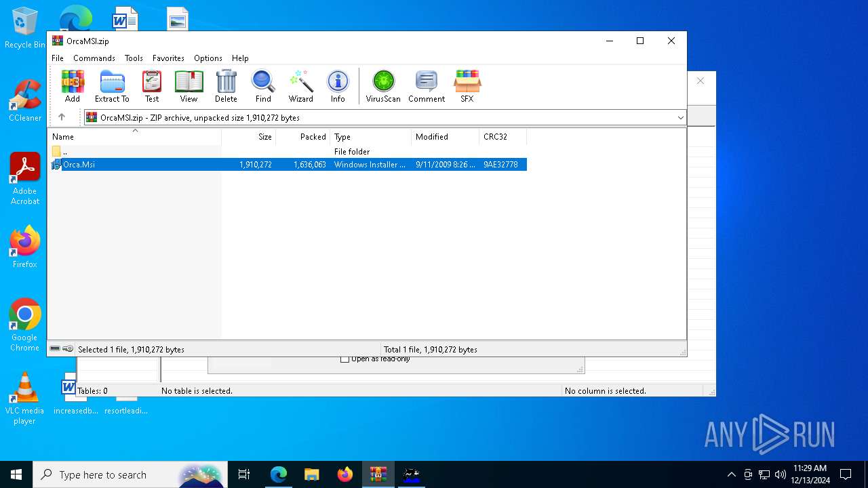Go up one folder with arrow button
The image size is (868, 488).
click(62, 117)
